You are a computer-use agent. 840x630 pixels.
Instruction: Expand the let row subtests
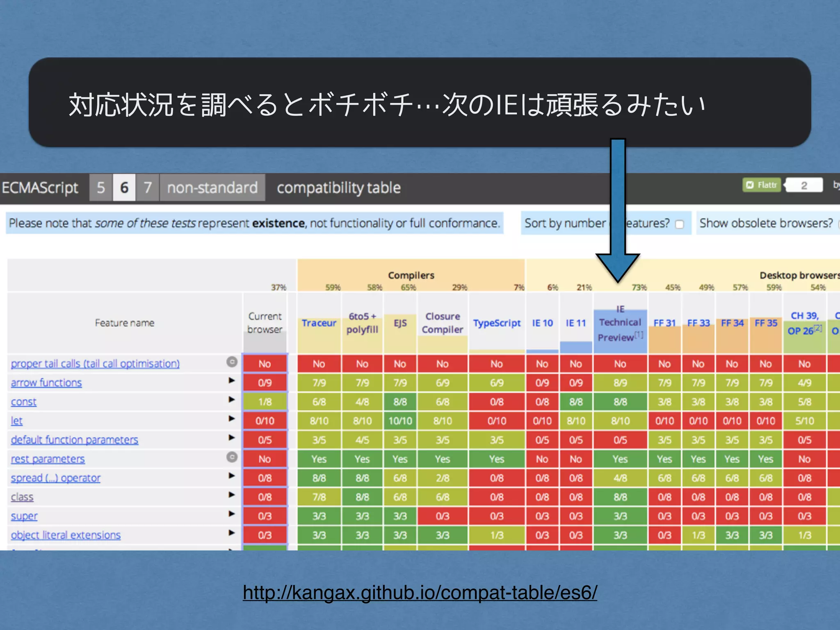[x=232, y=418]
